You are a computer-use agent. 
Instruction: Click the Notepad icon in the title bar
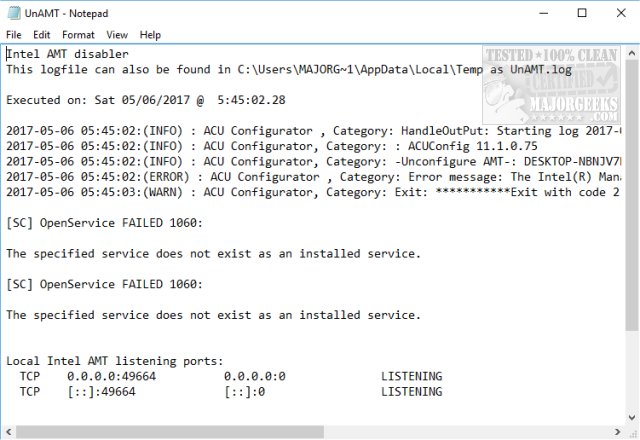tap(11, 13)
